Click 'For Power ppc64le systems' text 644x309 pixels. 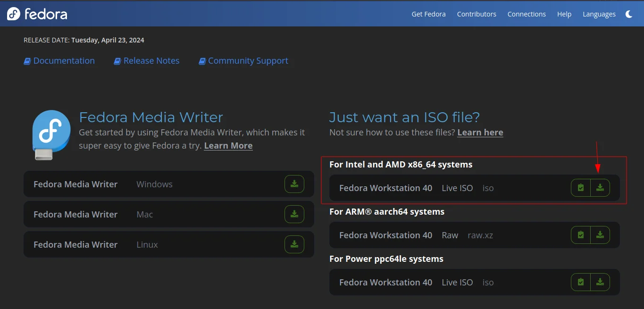point(386,259)
